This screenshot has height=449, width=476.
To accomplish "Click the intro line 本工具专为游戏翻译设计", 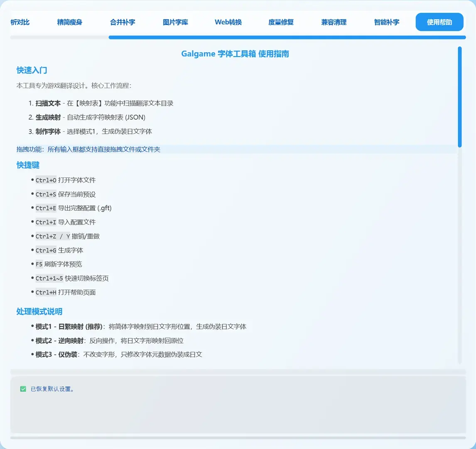I will 74,86.
